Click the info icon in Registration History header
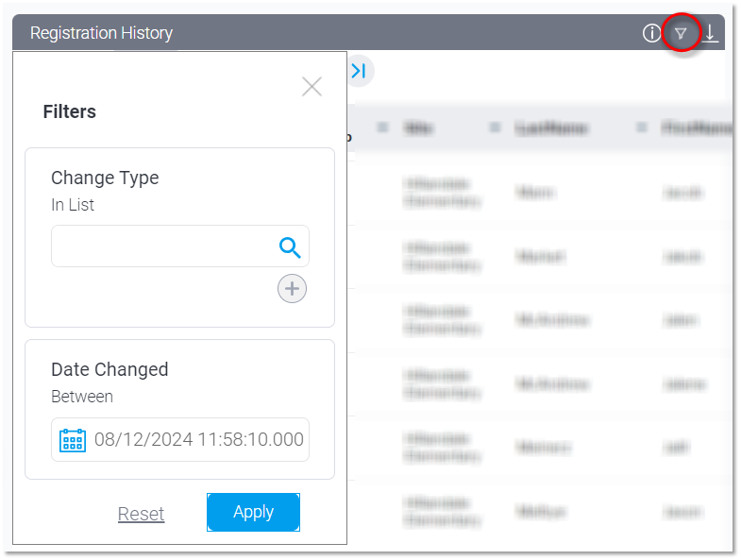The height and width of the screenshot is (560, 741). [651, 34]
